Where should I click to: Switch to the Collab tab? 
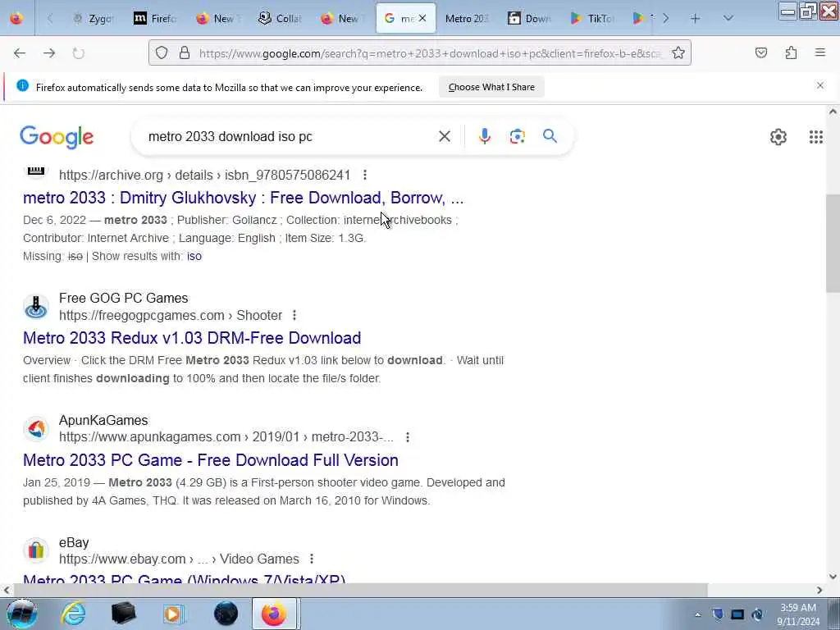pos(280,19)
